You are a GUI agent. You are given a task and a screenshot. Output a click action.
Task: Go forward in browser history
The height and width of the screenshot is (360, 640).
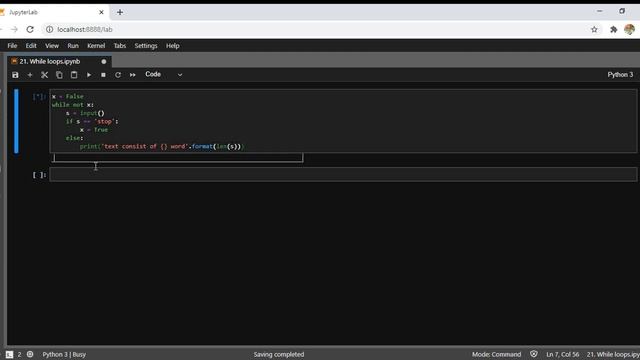[x=14, y=29]
